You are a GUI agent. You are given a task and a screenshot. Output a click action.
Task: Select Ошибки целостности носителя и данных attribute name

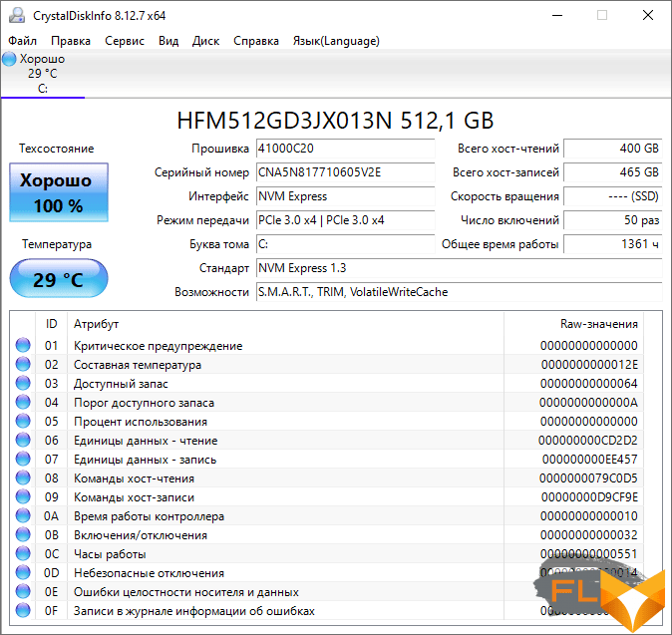coord(186,592)
